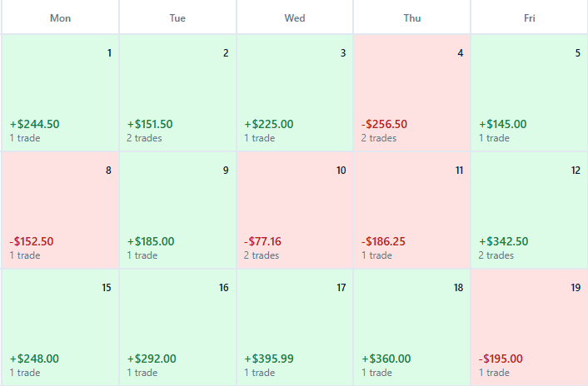Image resolution: width=588 pixels, height=386 pixels.
Task: Select day 10 showing -$77.16 loss
Action: pyautogui.click(x=295, y=210)
